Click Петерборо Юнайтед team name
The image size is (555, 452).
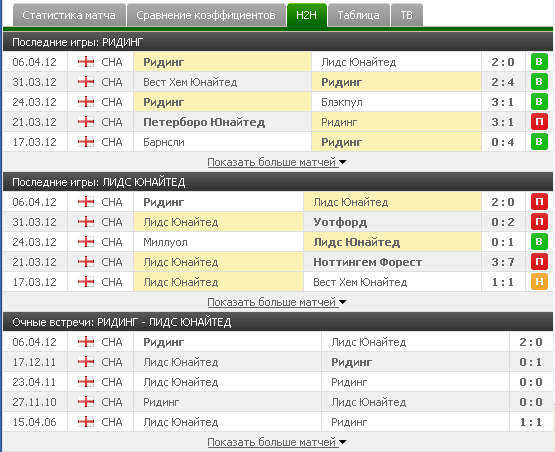[204, 122]
